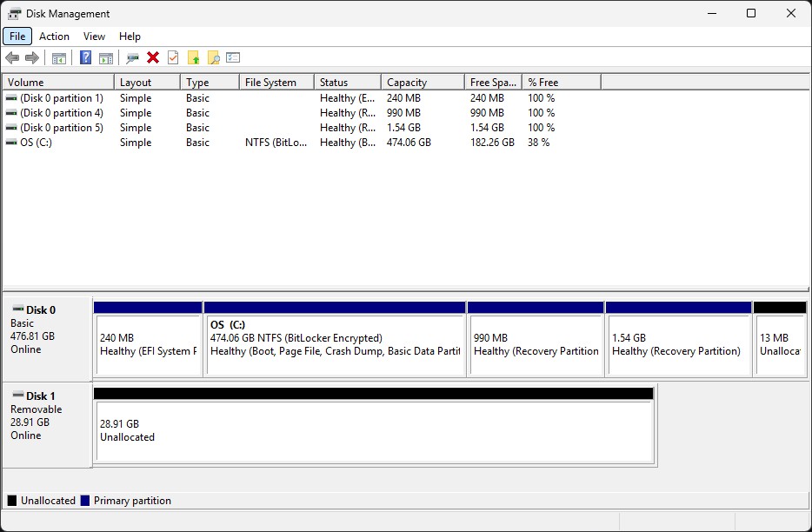The width and height of the screenshot is (812, 532).
Task: Click the Back navigation arrow
Action: (x=12, y=57)
